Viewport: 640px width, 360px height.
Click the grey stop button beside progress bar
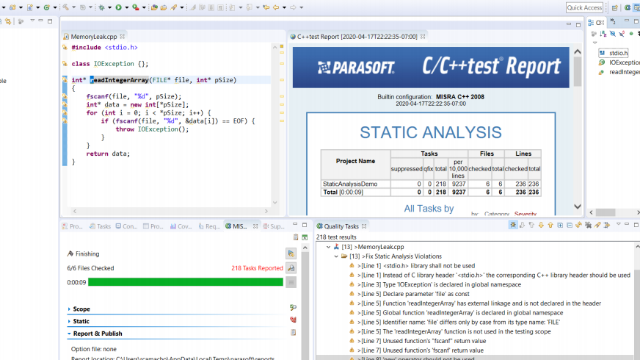click(x=291, y=282)
